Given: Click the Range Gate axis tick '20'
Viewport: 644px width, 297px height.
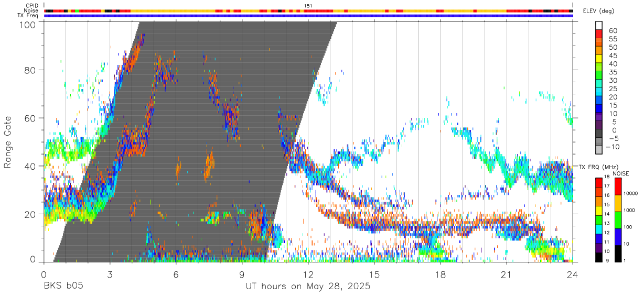Looking at the screenshot, I should (31, 214).
